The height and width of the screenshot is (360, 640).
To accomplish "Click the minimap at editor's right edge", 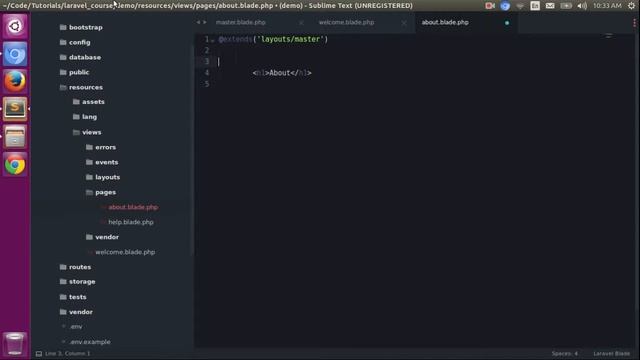I will coord(608,36).
